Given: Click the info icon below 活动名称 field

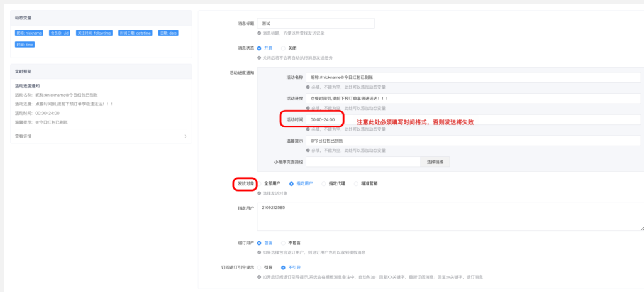Looking at the screenshot, I should coord(308,87).
